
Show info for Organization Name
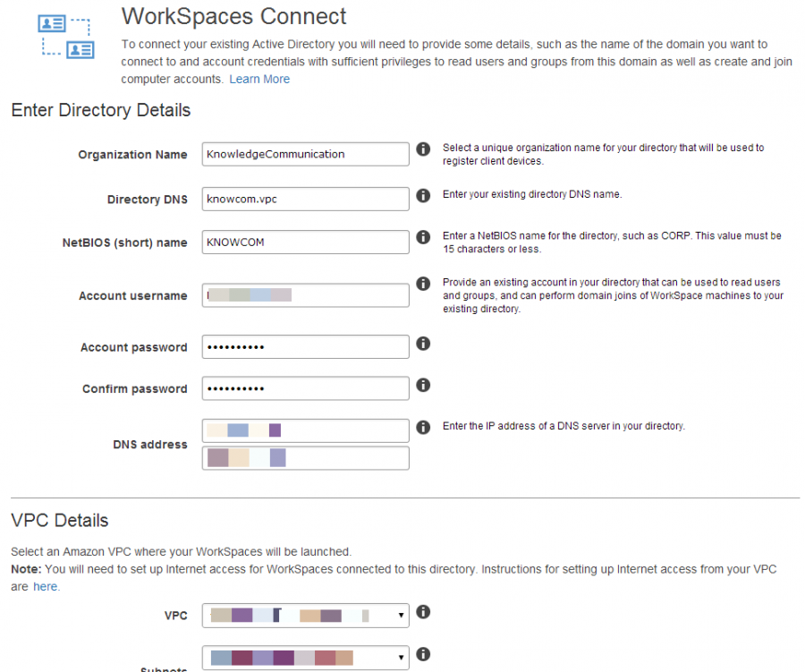point(423,149)
